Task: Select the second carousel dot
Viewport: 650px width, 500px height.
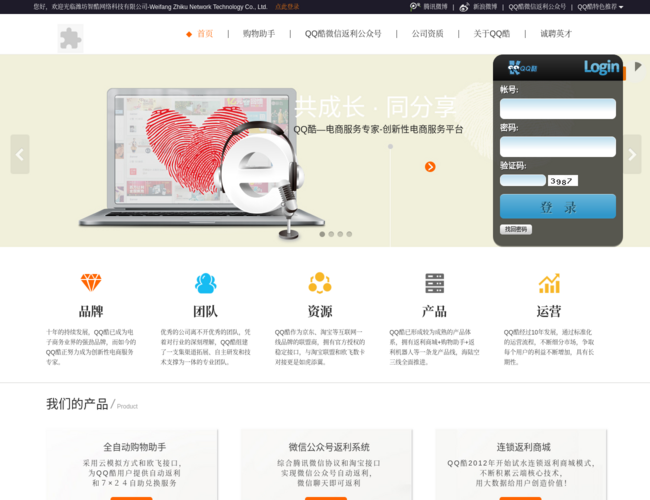Action: 331,234
